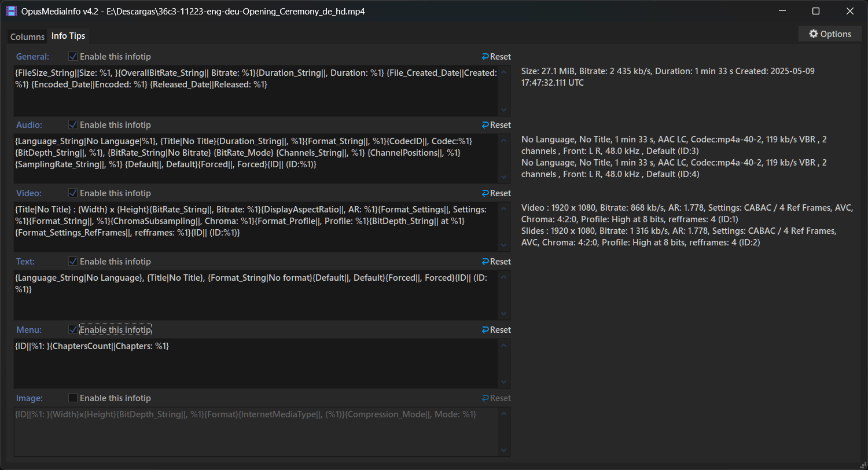Reset the Menu infotip template
868x470 pixels.
[x=496, y=330]
